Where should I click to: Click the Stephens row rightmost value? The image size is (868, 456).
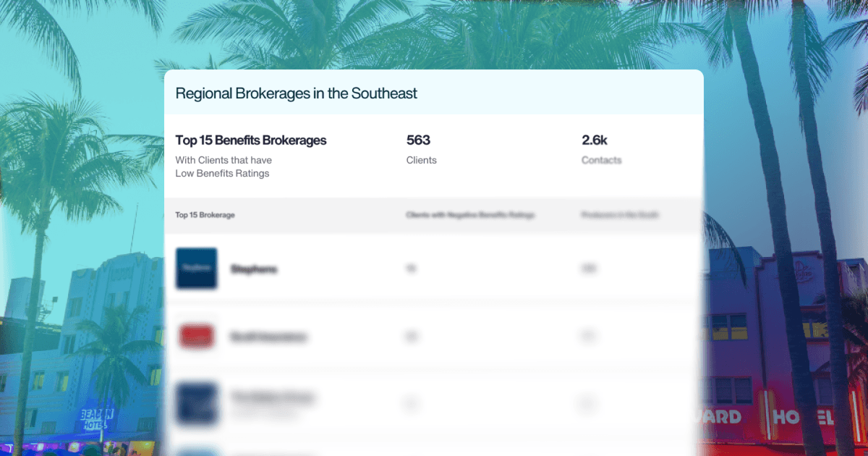[589, 269]
